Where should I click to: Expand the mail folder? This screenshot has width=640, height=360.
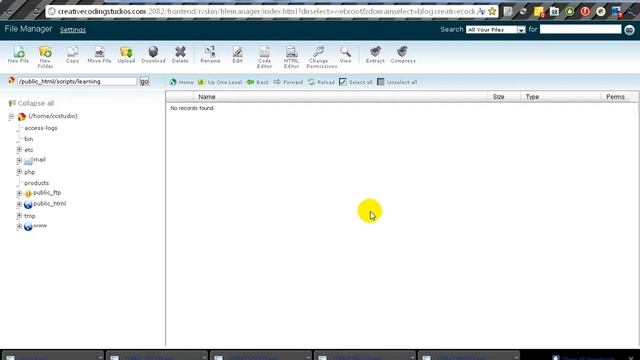tap(19, 160)
